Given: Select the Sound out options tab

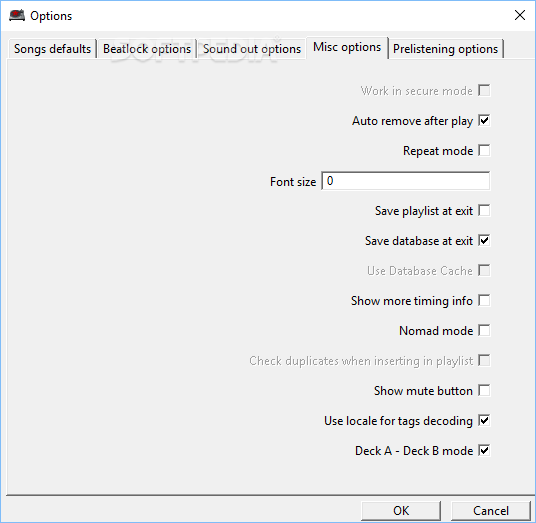Looking at the screenshot, I should click(x=252, y=49).
